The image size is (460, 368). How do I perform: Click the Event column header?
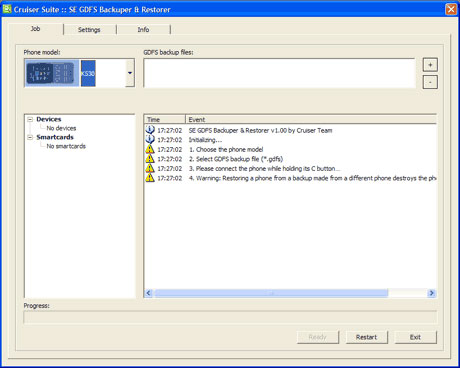tap(311, 119)
